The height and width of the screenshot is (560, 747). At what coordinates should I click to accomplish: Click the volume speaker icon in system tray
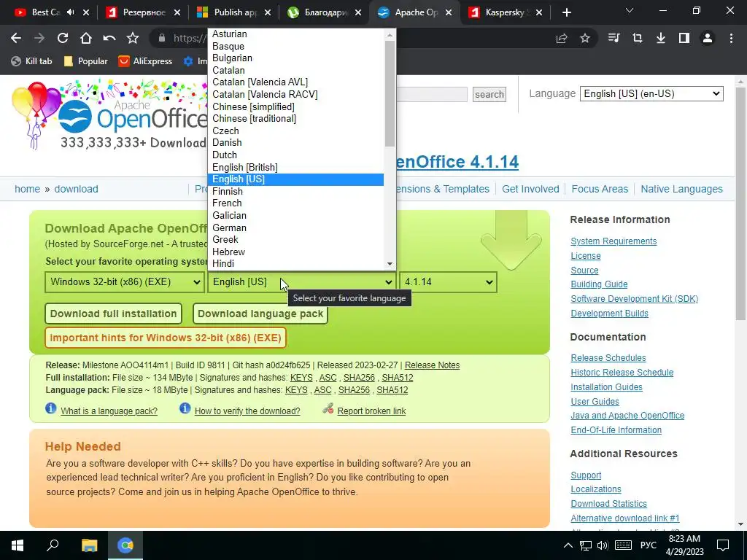[x=603, y=545]
